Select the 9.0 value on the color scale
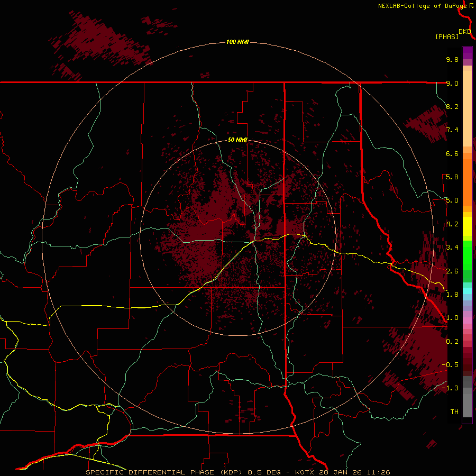This screenshot has width=476, height=476. [x=452, y=83]
